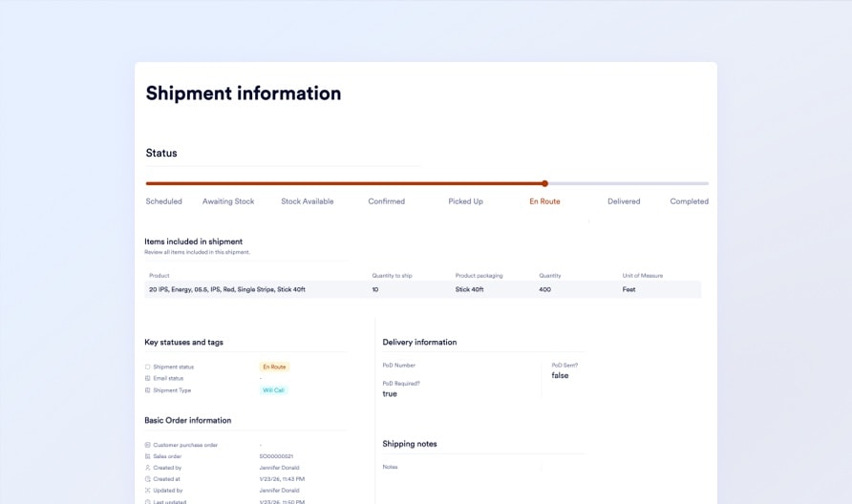Select the Completed status step
The image size is (852, 504).
(689, 201)
